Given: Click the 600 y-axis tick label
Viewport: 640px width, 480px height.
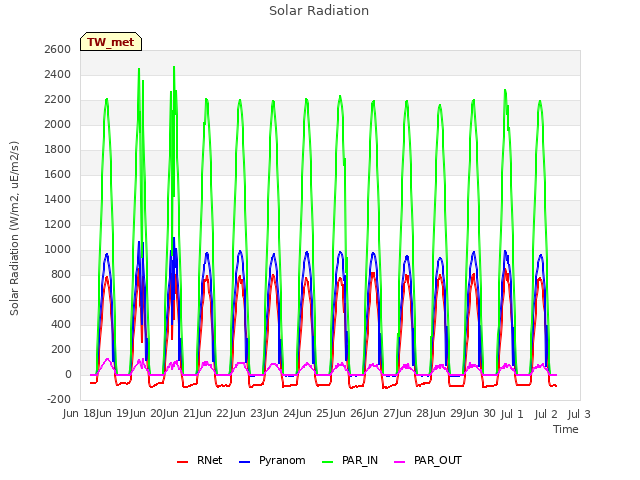Looking at the screenshot, I should point(60,299).
